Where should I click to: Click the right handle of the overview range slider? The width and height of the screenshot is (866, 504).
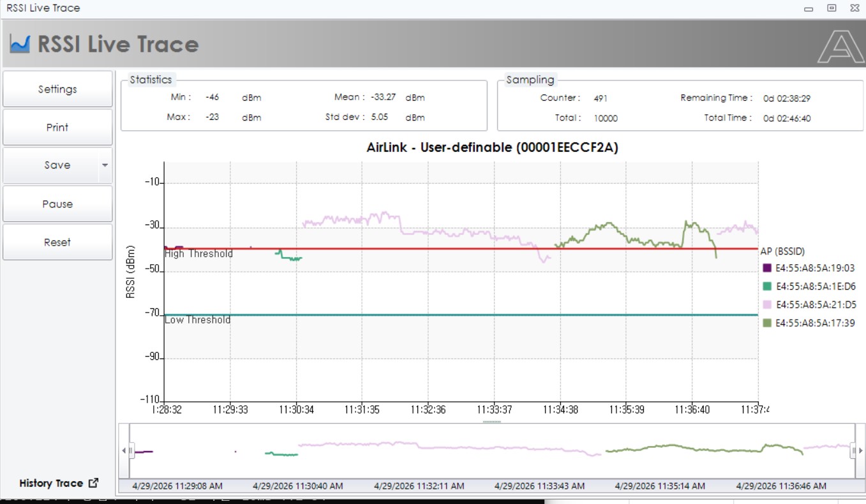point(853,450)
